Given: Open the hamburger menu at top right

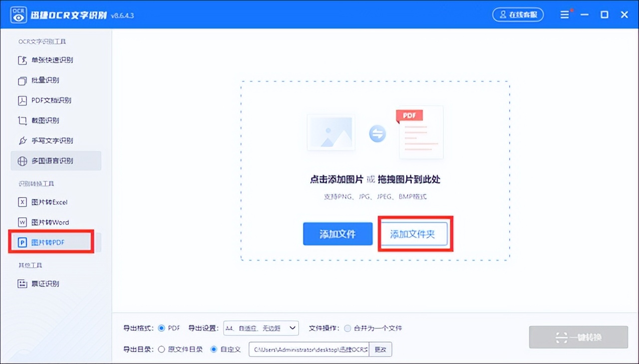Looking at the screenshot, I should pyautogui.click(x=565, y=14).
